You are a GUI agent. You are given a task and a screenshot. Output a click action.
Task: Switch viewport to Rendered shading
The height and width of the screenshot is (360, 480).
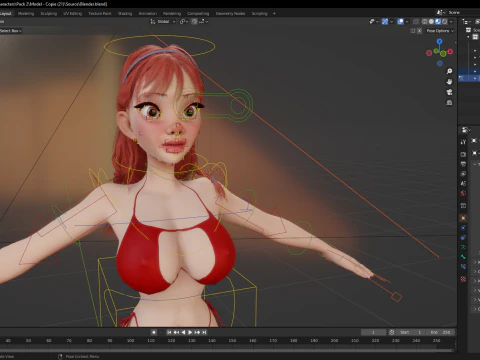pos(445,22)
